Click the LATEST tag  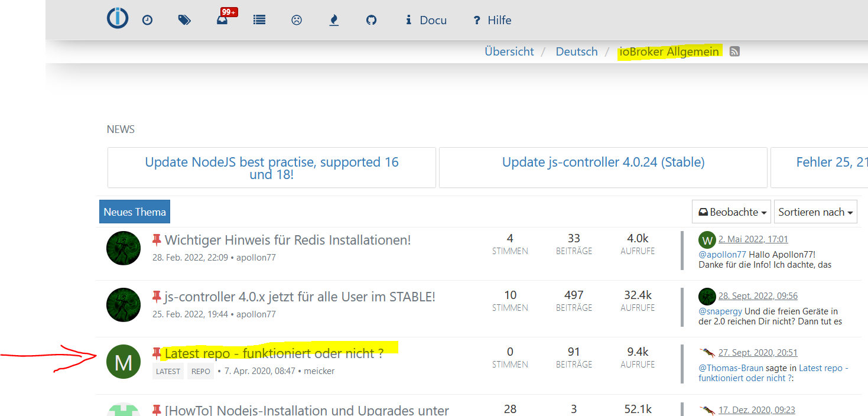click(x=168, y=372)
